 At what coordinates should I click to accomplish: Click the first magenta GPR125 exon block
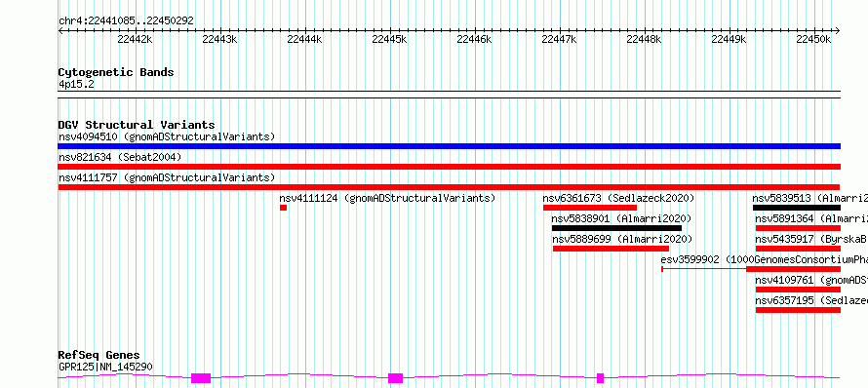[201, 378]
